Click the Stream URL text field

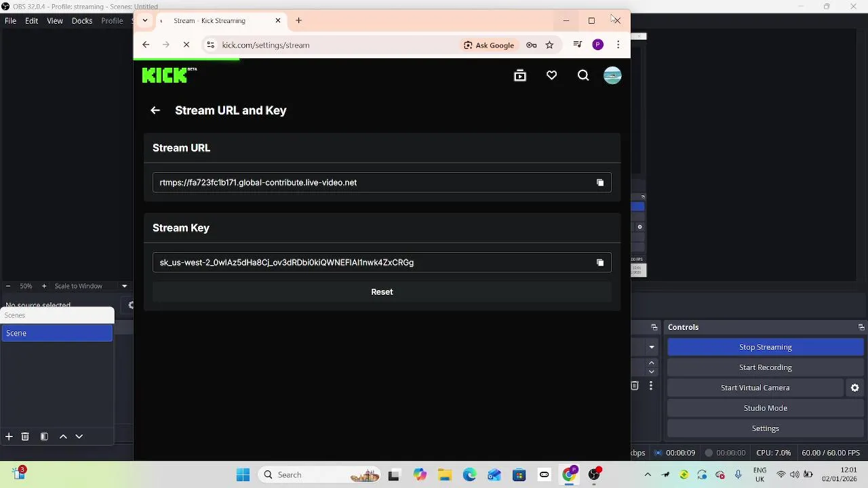(382, 182)
